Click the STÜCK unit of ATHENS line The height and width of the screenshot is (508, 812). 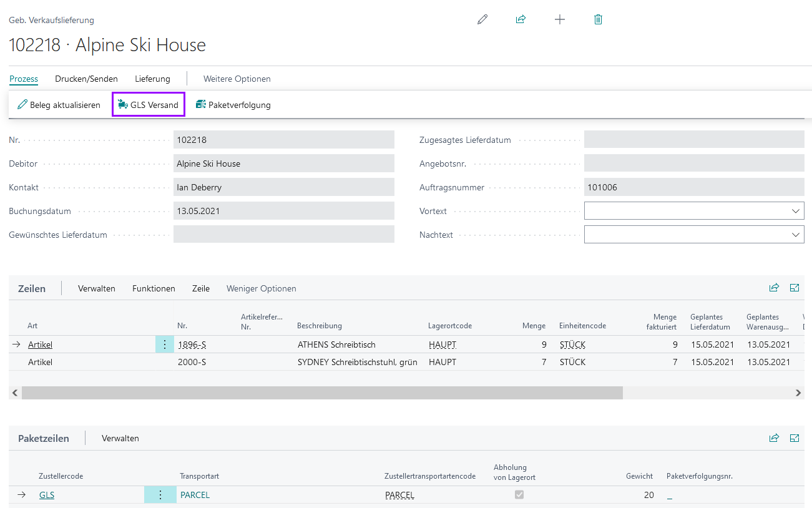572,344
